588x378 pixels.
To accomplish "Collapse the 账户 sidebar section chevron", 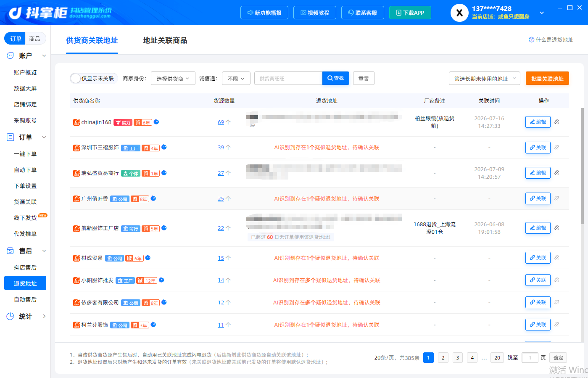I will [x=44, y=56].
